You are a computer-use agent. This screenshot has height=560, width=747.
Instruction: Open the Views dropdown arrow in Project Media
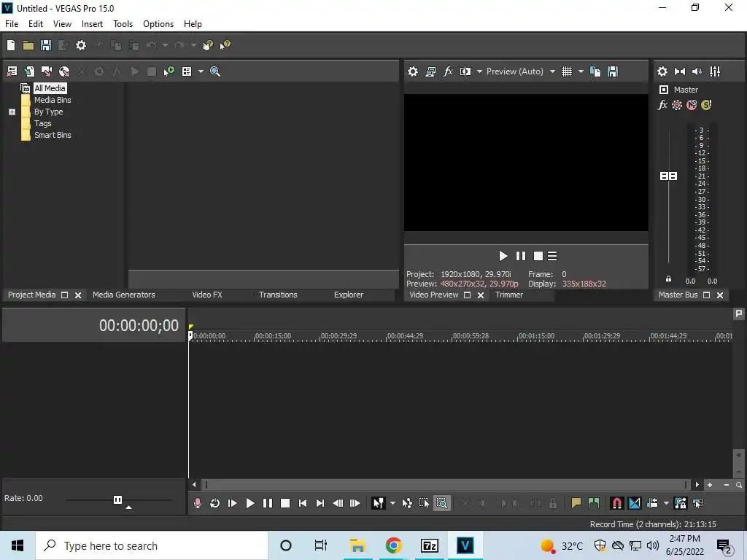coord(201,71)
